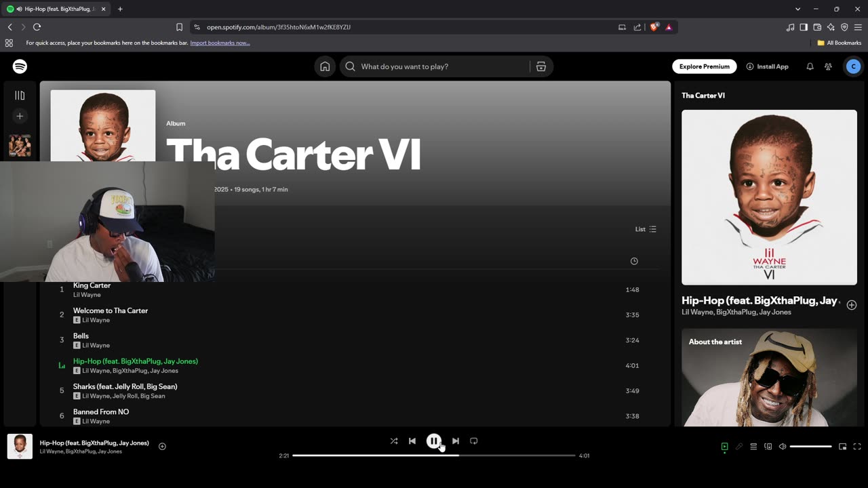This screenshot has height=488, width=868.
Task: Click the duration clock column header
Action: [634, 261]
